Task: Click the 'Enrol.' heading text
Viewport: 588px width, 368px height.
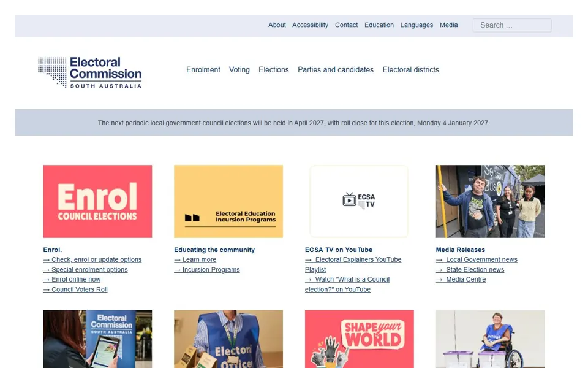Action: click(x=53, y=250)
